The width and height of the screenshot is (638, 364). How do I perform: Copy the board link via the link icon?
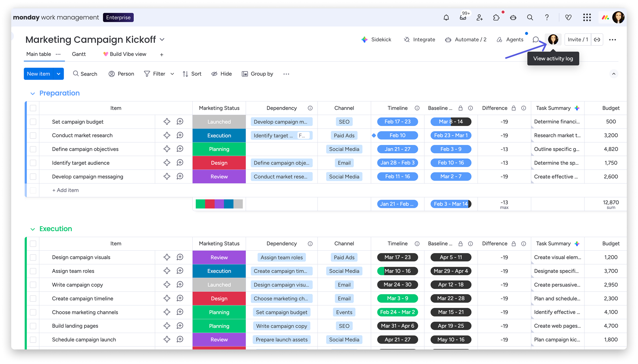[x=597, y=39]
